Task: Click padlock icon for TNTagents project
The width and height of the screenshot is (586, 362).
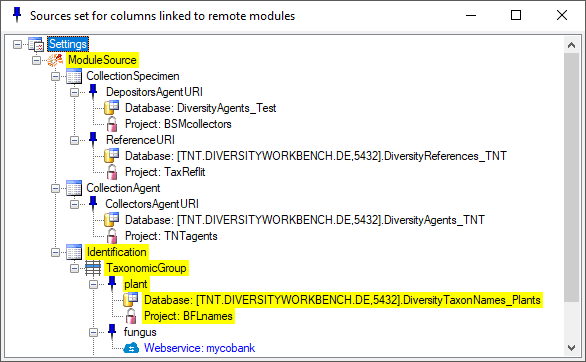Action: click(x=112, y=236)
